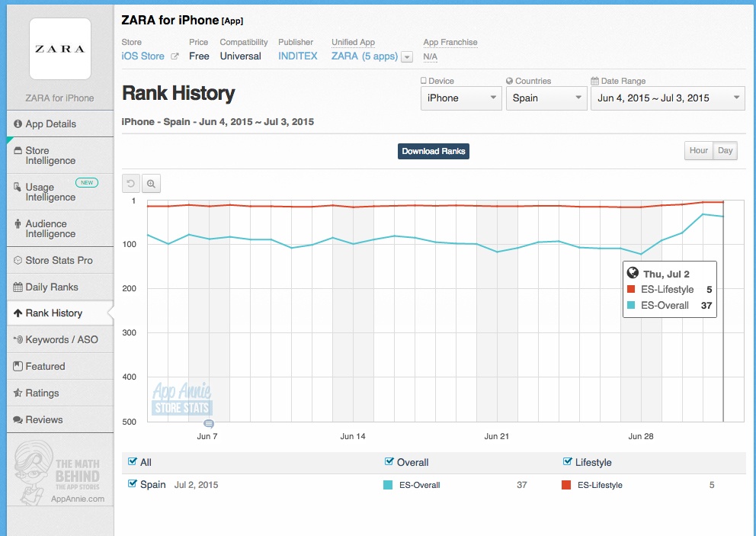756x536 pixels.
Task: Click the globe icon in the chart tooltip
Action: [633, 273]
